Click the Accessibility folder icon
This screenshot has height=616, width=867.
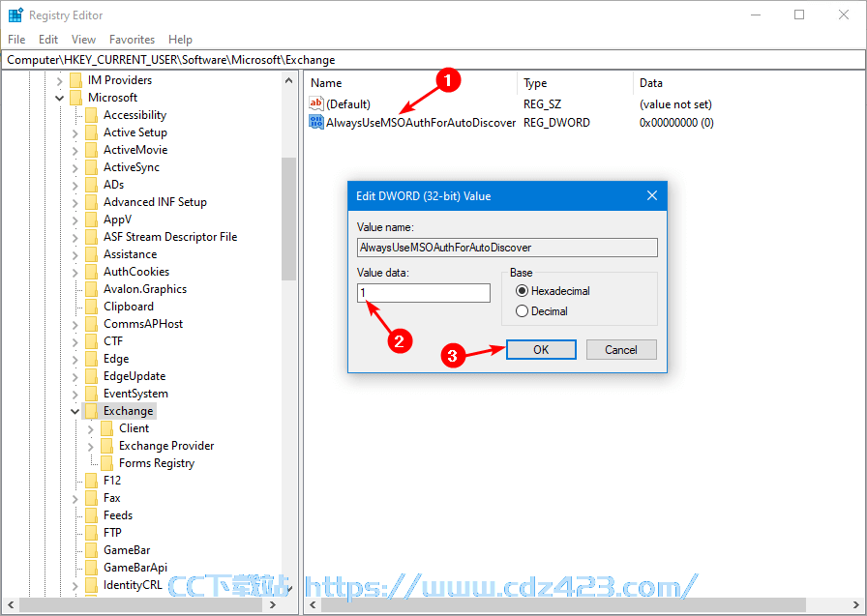[91, 115]
